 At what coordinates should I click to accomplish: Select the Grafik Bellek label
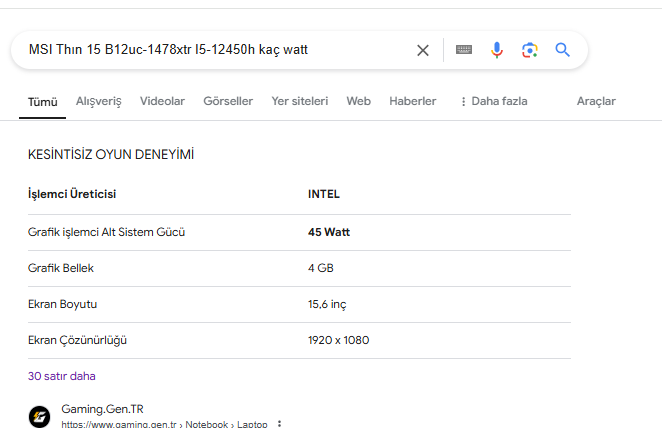61,268
